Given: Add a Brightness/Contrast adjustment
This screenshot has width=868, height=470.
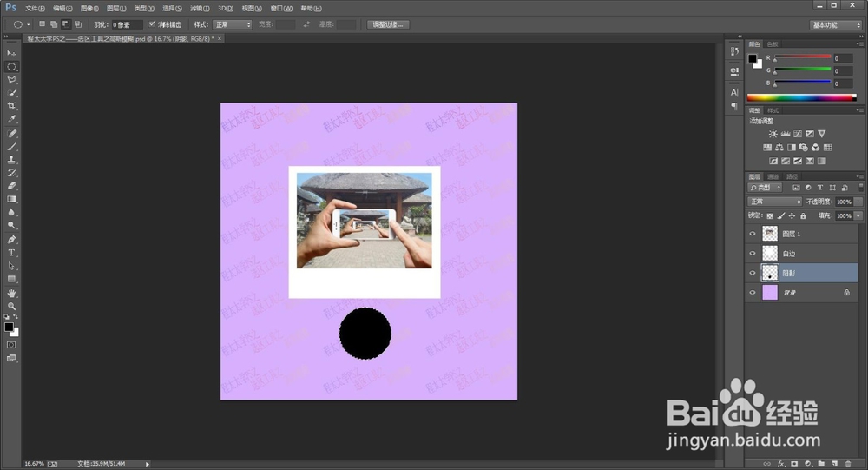Looking at the screenshot, I should pos(773,134).
